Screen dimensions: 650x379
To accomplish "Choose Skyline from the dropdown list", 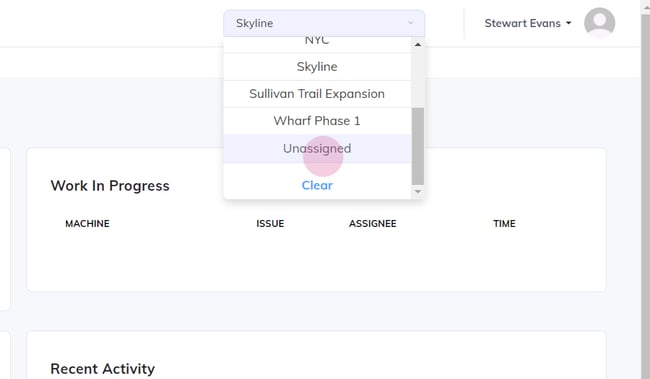I will 317,66.
